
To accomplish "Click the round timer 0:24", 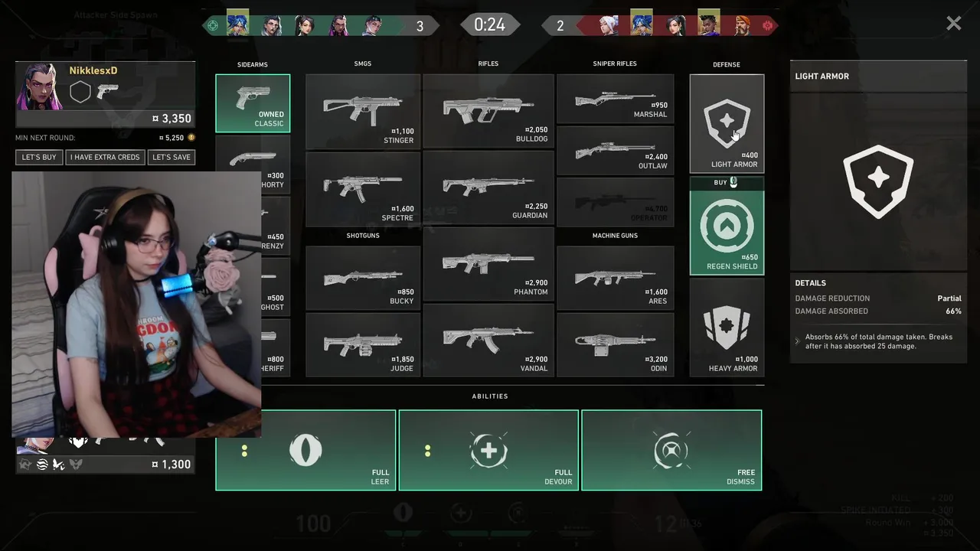I will click(489, 24).
